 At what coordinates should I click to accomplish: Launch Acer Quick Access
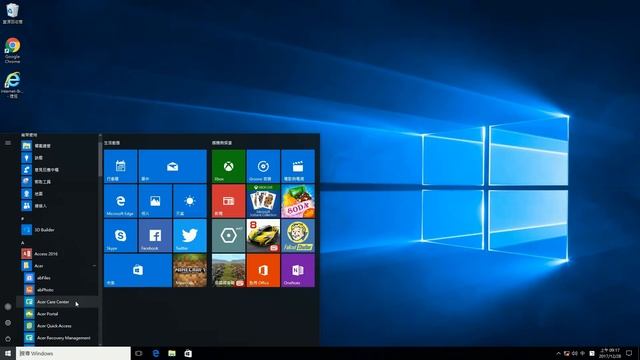(x=57, y=326)
